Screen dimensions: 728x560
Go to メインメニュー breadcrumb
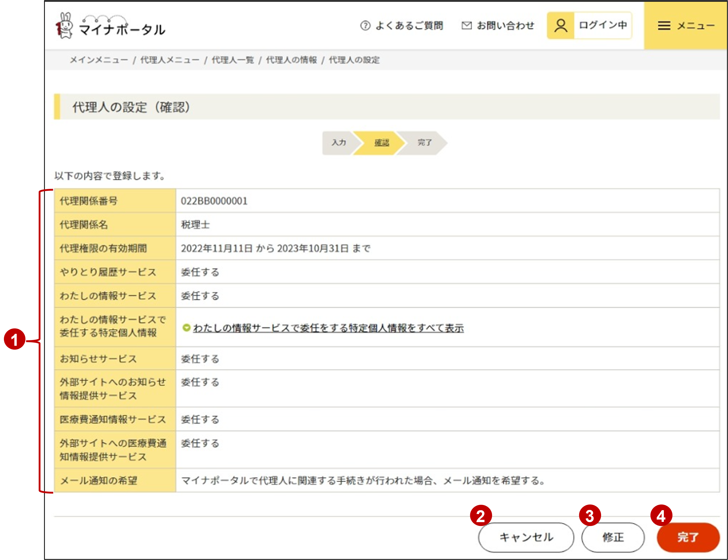[x=99, y=60]
